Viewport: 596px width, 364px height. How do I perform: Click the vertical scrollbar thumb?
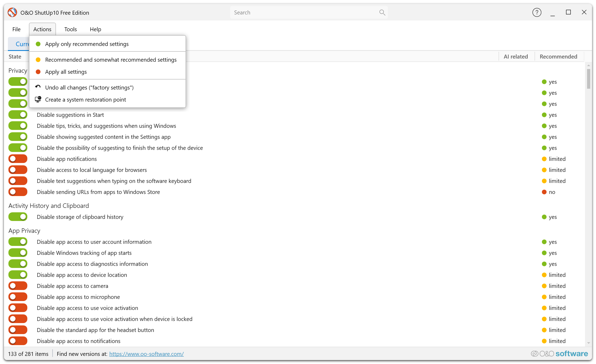588,78
